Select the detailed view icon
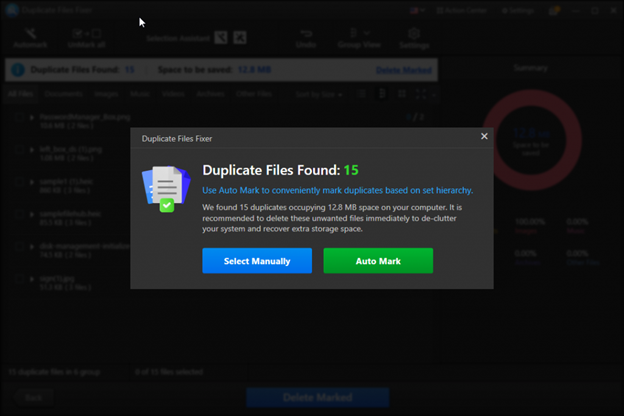This screenshot has height=416, width=624. point(382,94)
